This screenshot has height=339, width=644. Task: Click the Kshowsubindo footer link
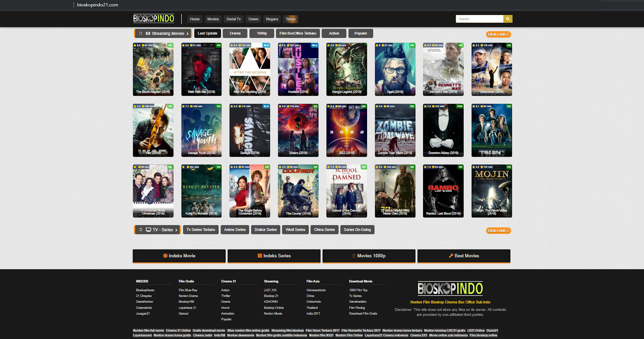point(316,290)
